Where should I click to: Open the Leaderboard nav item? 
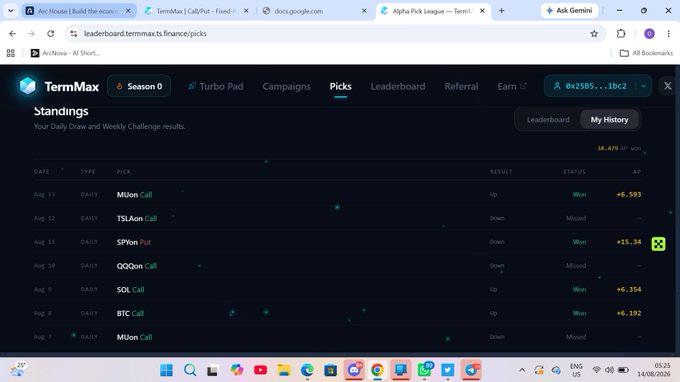click(x=398, y=86)
